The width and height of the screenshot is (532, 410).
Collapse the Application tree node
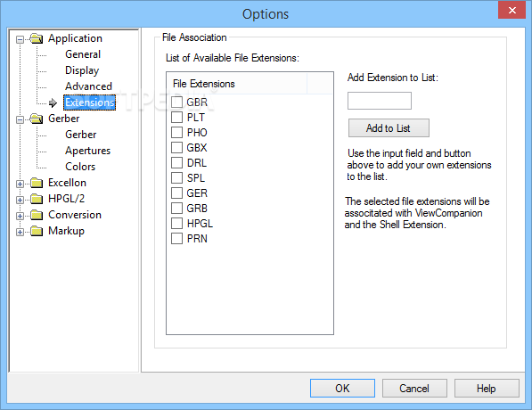(x=20, y=39)
